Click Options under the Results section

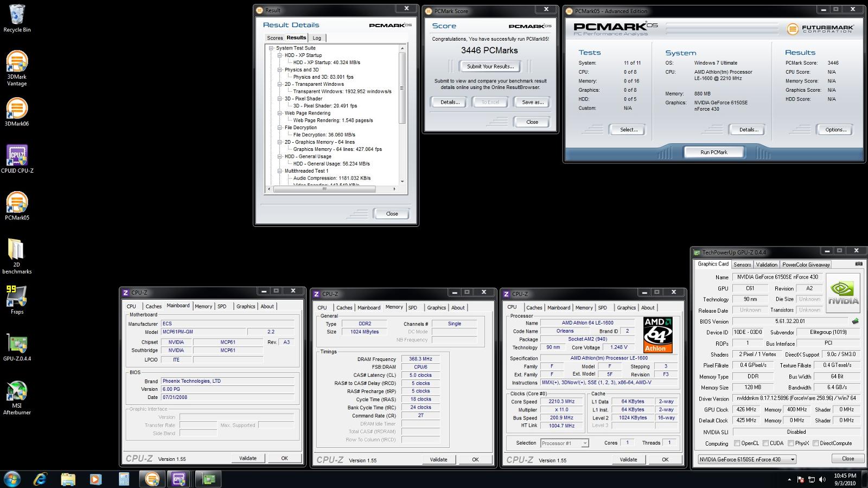pyautogui.click(x=835, y=130)
